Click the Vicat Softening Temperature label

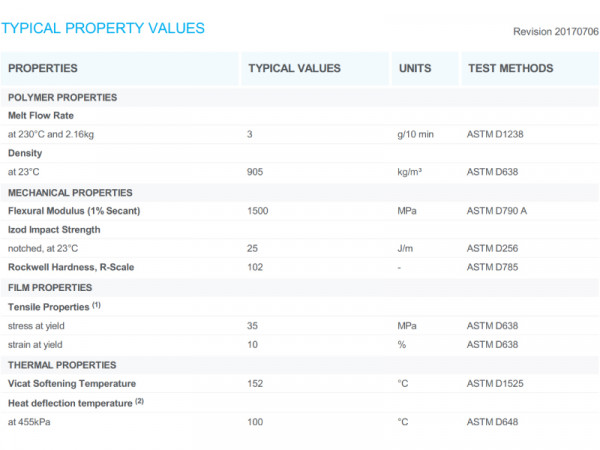click(72, 383)
